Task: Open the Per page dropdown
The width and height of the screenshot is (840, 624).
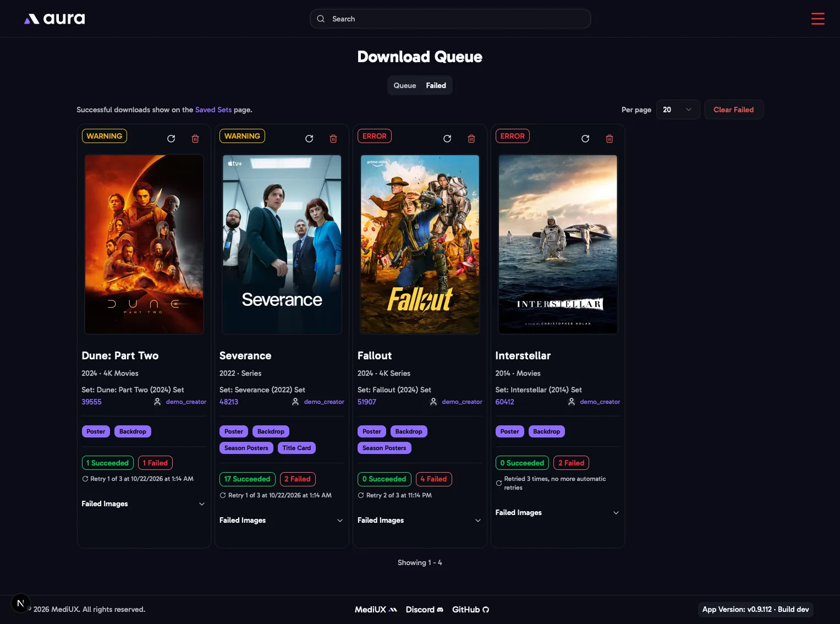Action: 678,110
